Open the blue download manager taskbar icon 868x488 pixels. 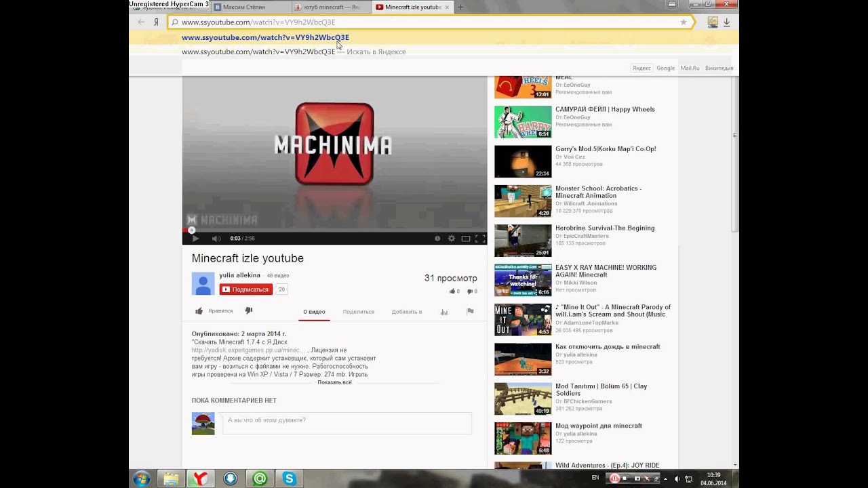pos(231,479)
